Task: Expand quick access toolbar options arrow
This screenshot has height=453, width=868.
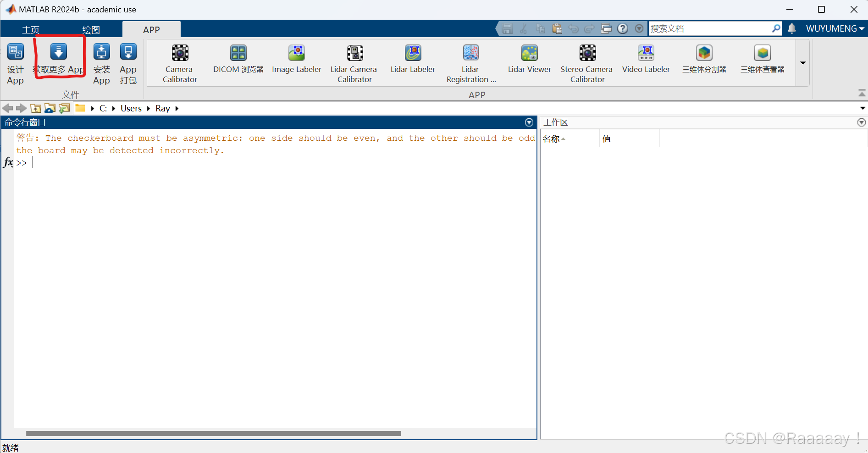Action: [x=639, y=28]
